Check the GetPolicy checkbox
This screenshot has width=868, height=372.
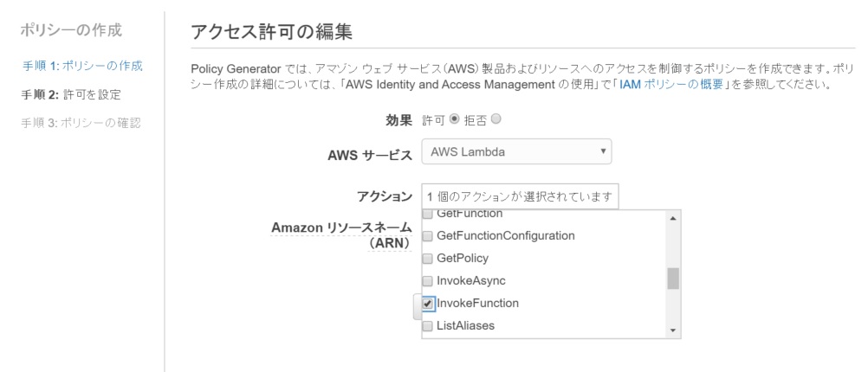tap(427, 259)
